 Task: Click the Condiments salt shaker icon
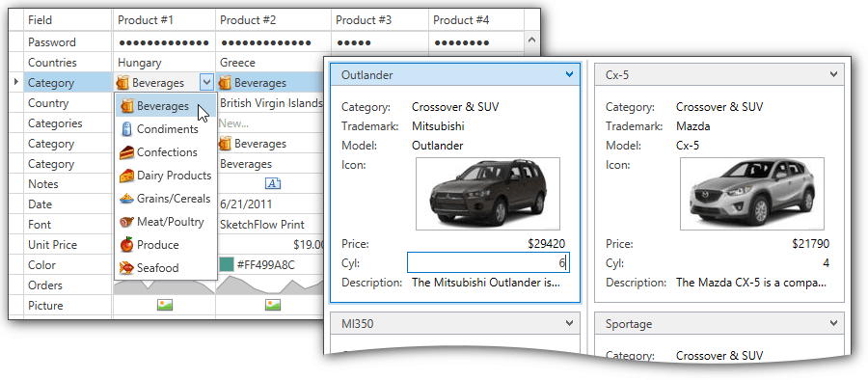(x=127, y=129)
